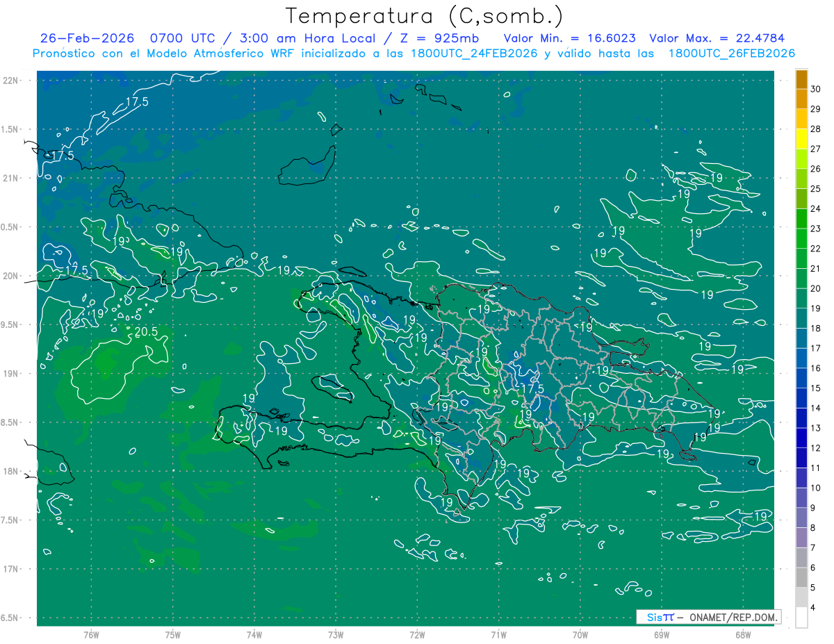Click the 20N latitude axis label
The image size is (834, 644).
11,276
